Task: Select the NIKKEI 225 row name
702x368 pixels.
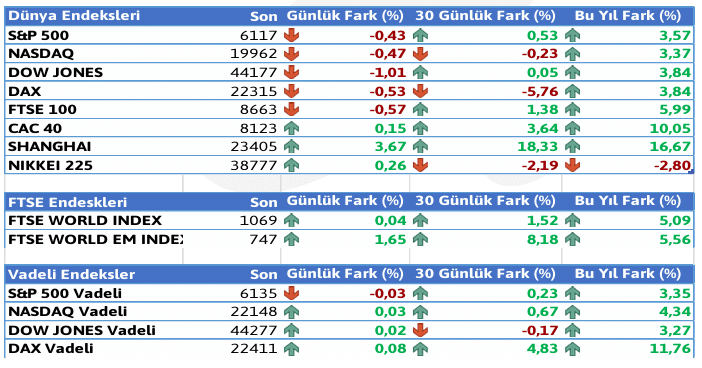Action: (50, 166)
